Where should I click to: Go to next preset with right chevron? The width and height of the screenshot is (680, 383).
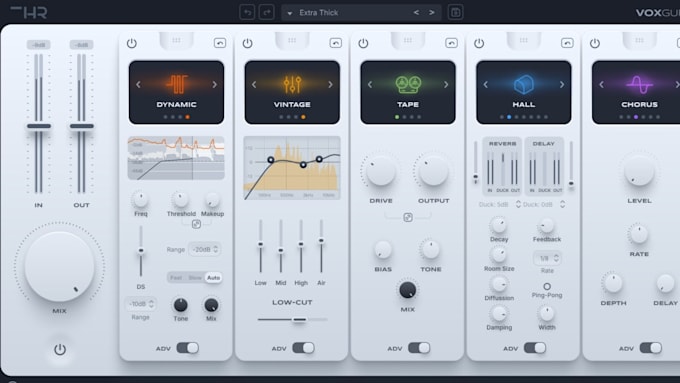[x=432, y=13]
